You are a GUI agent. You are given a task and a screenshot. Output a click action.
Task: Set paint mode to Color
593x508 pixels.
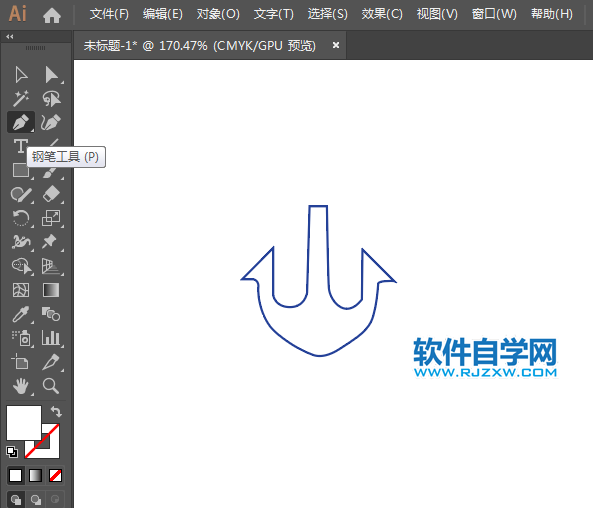16,475
